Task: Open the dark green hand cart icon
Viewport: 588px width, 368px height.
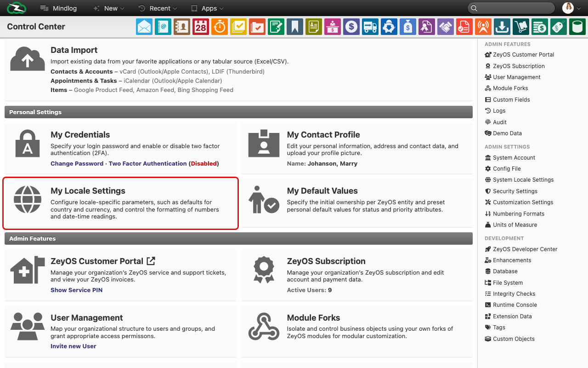Action: click(x=521, y=27)
